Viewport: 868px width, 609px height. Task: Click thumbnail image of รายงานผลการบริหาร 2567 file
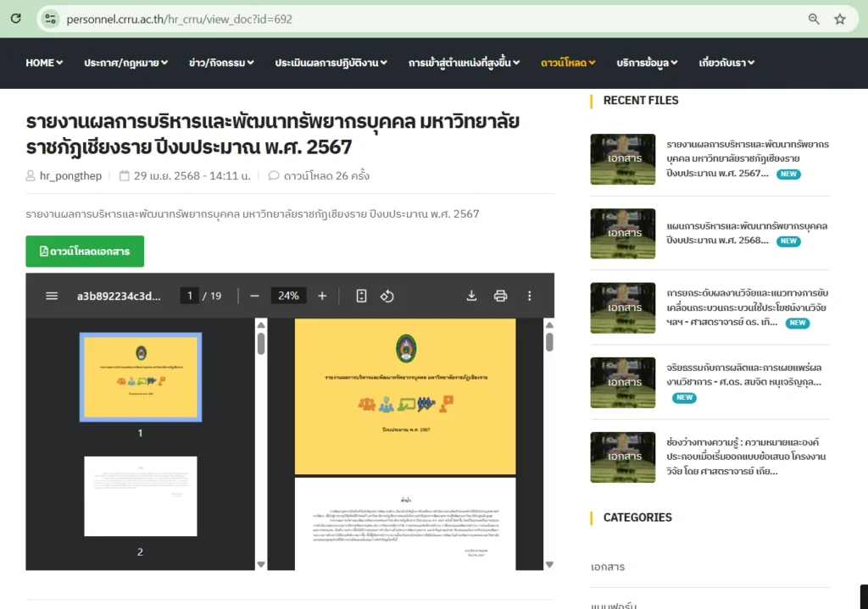(x=623, y=159)
